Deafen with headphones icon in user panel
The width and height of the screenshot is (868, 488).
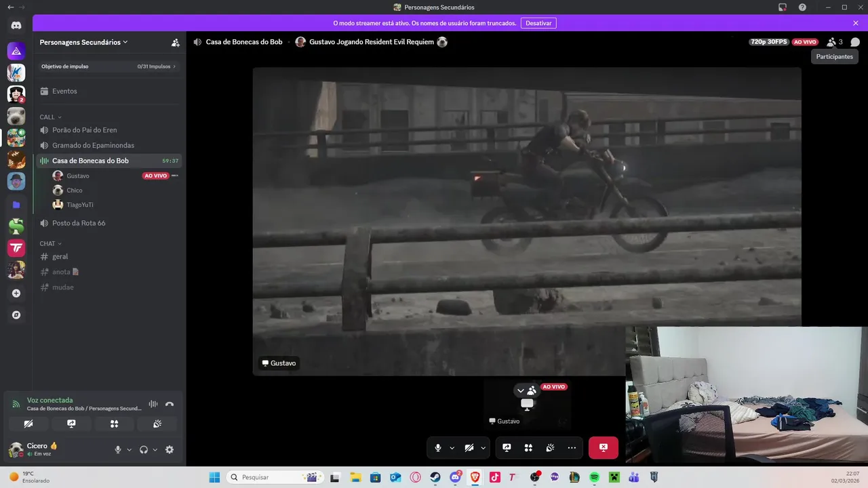pyautogui.click(x=144, y=449)
